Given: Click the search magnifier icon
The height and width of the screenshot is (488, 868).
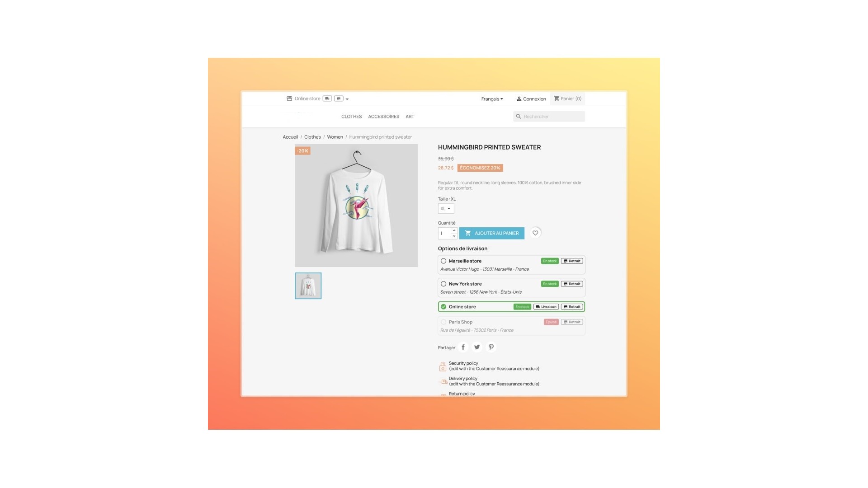Looking at the screenshot, I should tap(519, 117).
